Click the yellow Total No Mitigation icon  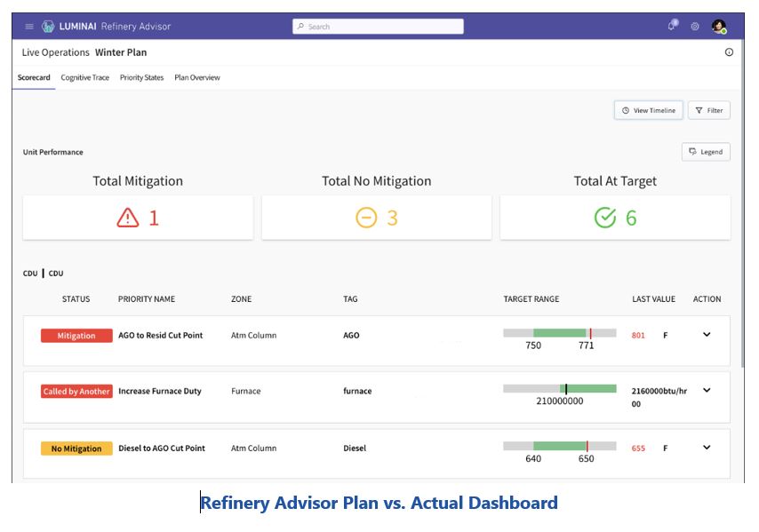coord(366,218)
